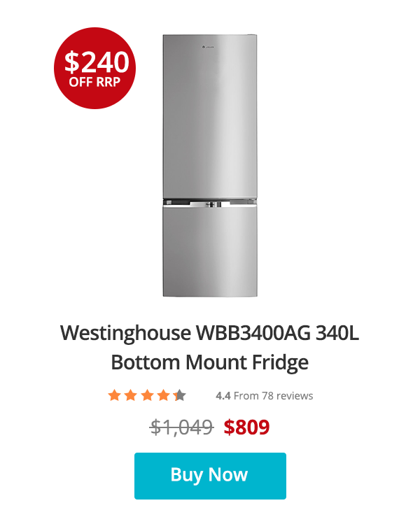The height and width of the screenshot is (524, 420).
Task: Click the red $809 sale price
Action: [246, 427]
